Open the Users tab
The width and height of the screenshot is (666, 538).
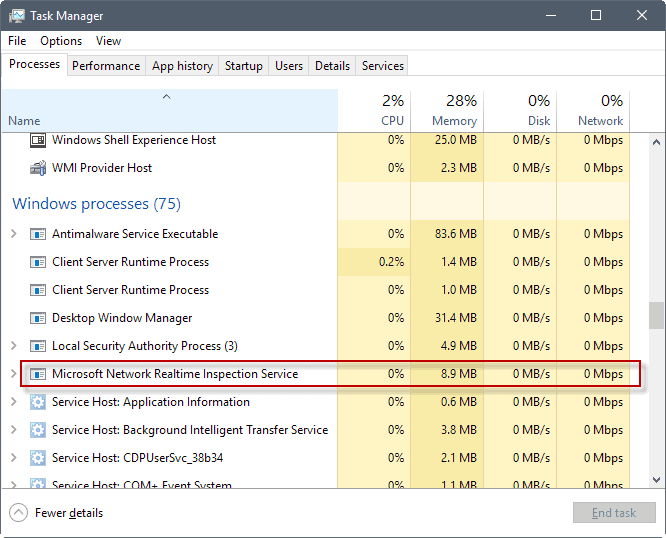point(289,66)
